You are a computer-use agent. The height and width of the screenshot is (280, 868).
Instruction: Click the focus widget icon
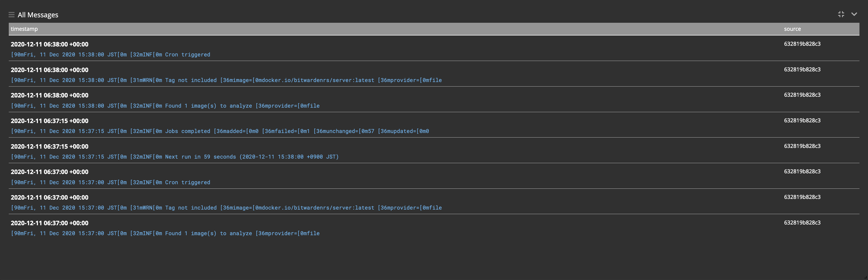[x=841, y=14]
